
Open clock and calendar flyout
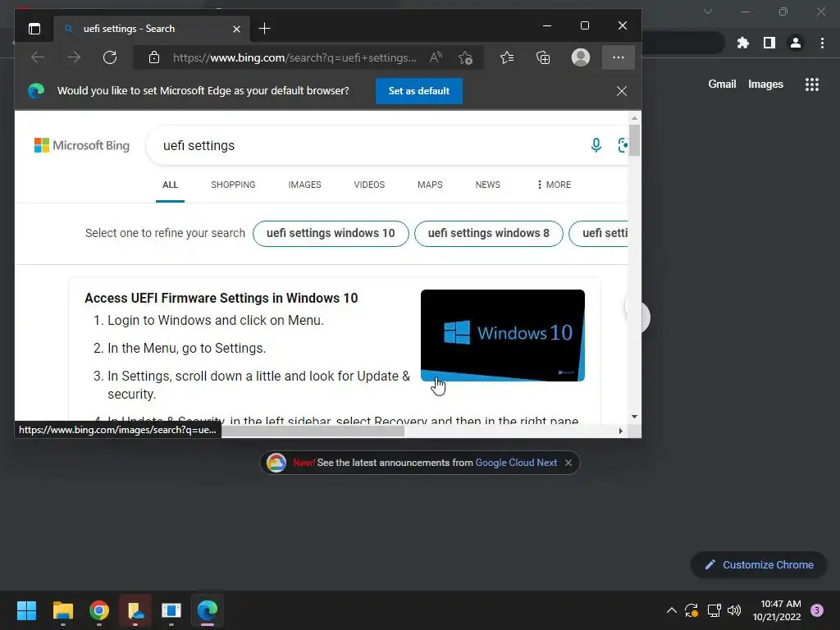coord(777,610)
